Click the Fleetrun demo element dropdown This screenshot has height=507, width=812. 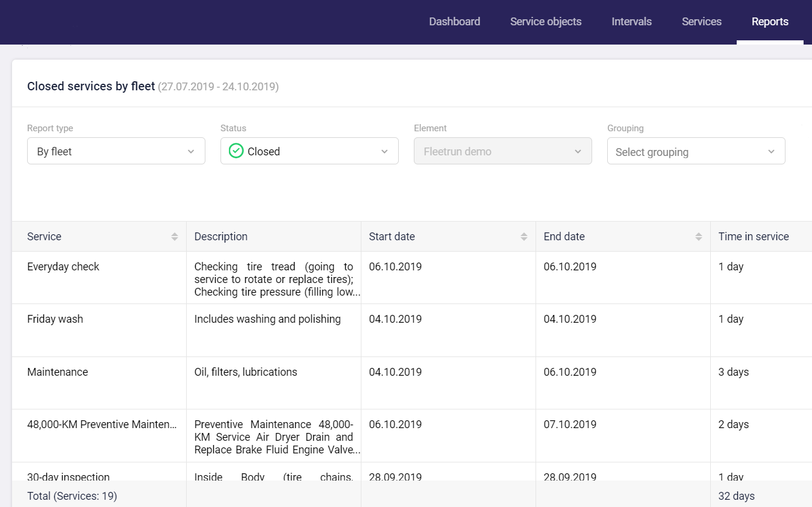pyautogui.click(x=502, y=151)
